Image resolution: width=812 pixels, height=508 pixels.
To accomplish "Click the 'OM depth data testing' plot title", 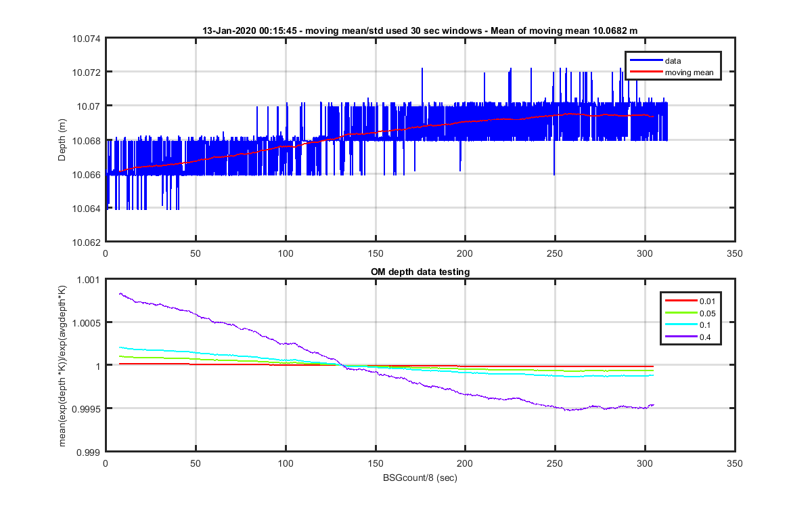I will tap(420, 272).
